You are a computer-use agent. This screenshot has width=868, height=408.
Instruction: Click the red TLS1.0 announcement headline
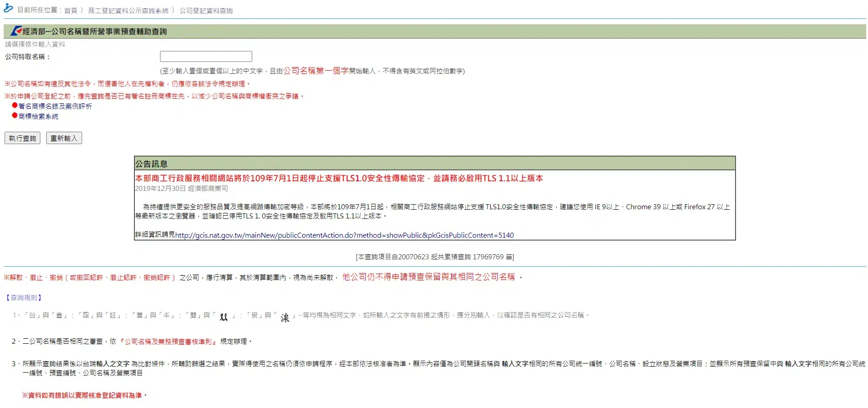339,178
